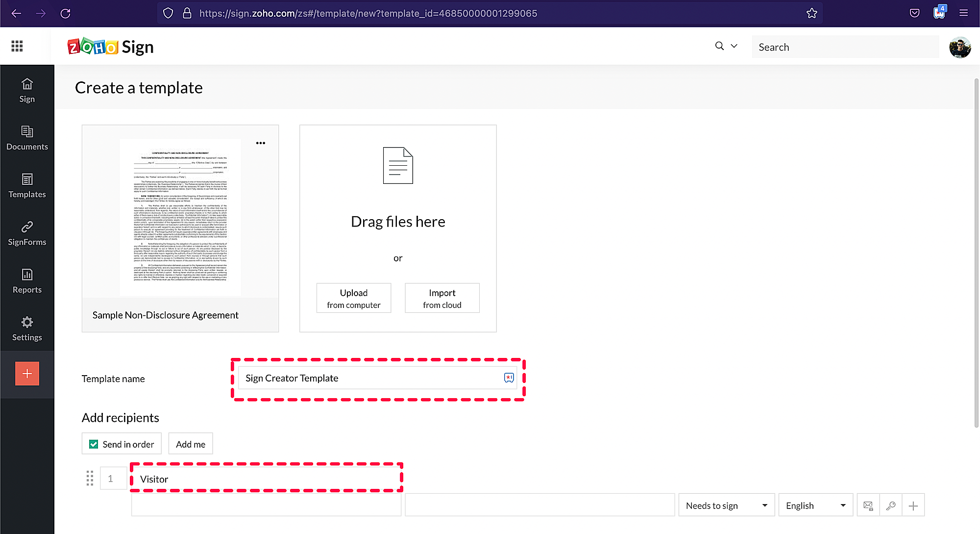The height and width of the screenshot is (534, 980).
Task: Click the recipient authentication key icon
Action: point(891,506)
